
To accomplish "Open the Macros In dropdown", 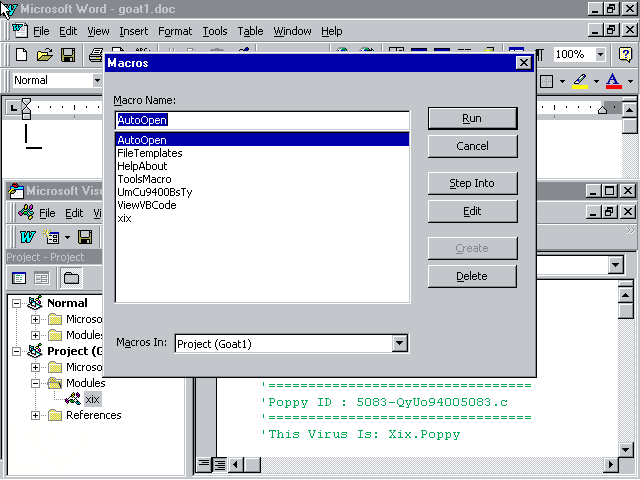I will [x=400, y=343].
